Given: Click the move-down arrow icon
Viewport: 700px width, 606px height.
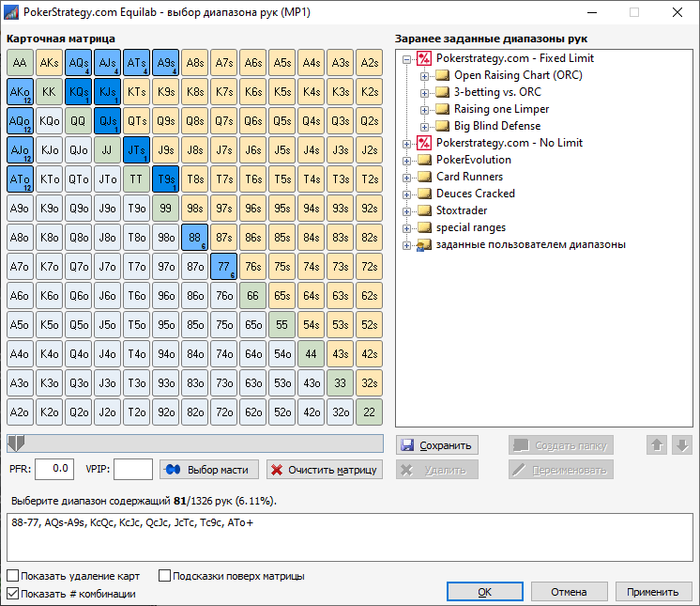Looking at the screenshot, I should click(682, 445).
